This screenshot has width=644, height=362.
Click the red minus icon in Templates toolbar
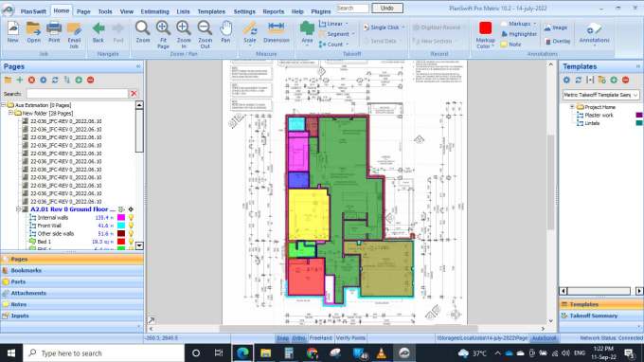point(625,80)
